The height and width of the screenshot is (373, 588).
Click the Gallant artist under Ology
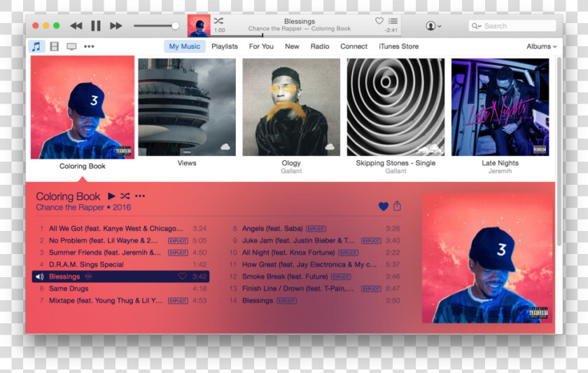pyautogui.click(x=291, y=171)
